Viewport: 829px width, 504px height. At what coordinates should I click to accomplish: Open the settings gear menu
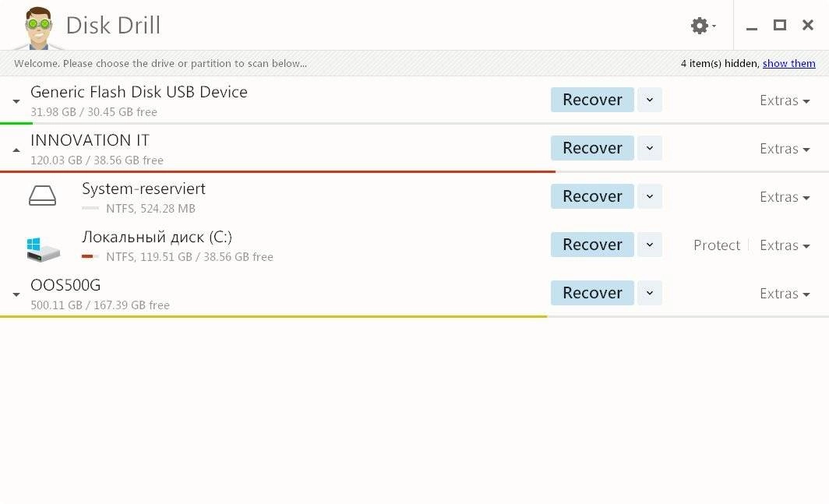click(x=703, y=26)
